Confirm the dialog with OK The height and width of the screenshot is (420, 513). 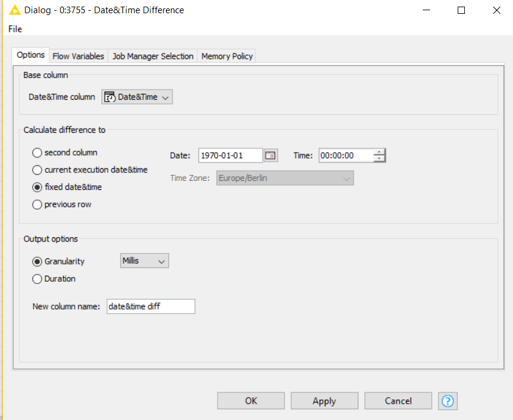[x=250, y=401]
